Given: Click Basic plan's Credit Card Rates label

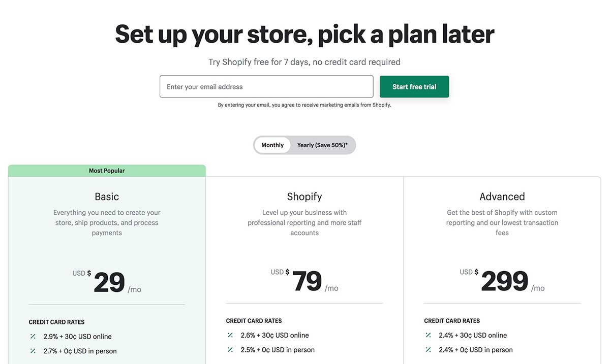Looking at the screenshot, I should (x=56, y=322).
